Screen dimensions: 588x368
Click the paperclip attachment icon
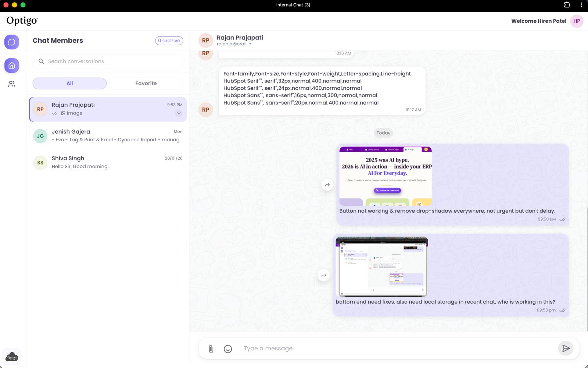[x=211, y=349]
